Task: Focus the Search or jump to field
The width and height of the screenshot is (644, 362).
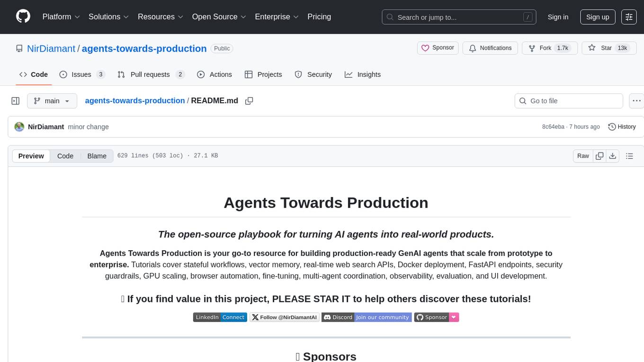Action: (x=459, y=17)
